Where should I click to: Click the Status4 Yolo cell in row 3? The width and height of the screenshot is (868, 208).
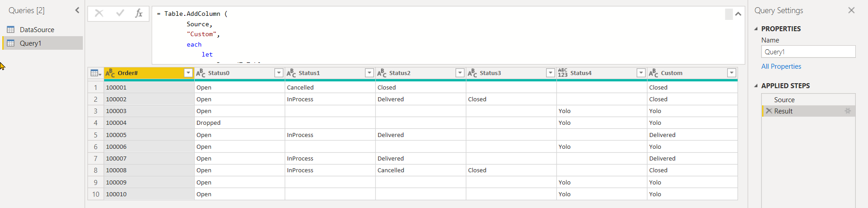click(602, 111)
